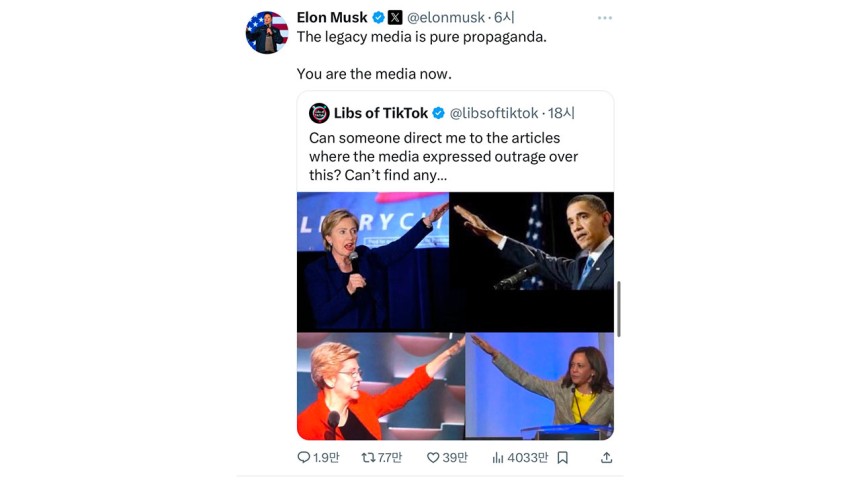Open the top-right quoted photo
The width and height of the screenshot is (860, 484).
[x=532, y=241]
